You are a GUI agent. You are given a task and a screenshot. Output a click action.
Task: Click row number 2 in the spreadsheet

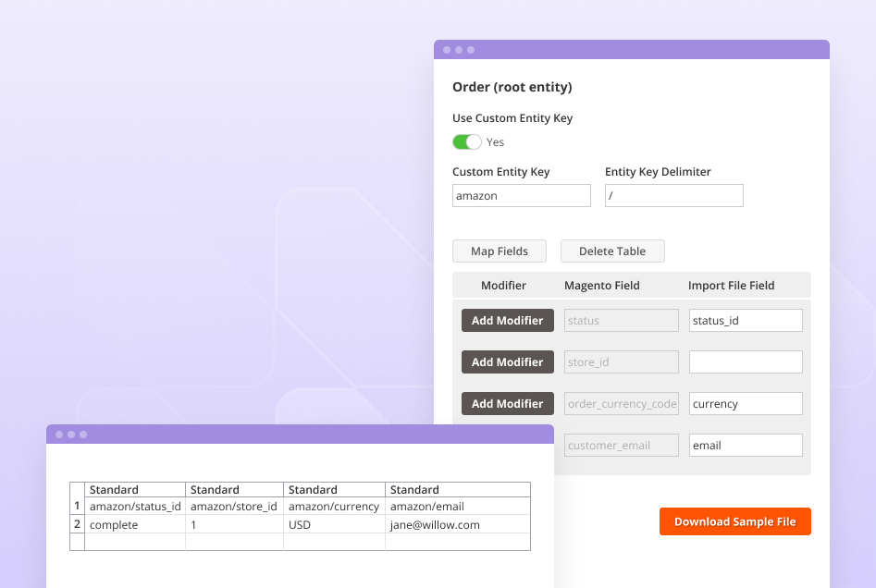tap(77, 524)
